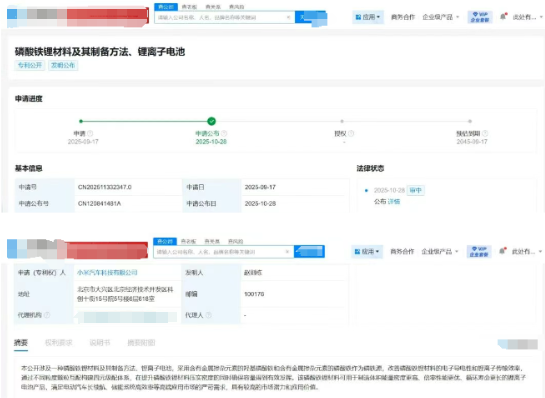Click the help icon beside 申请公布 step
545x398 pixels.
(224, 133)
